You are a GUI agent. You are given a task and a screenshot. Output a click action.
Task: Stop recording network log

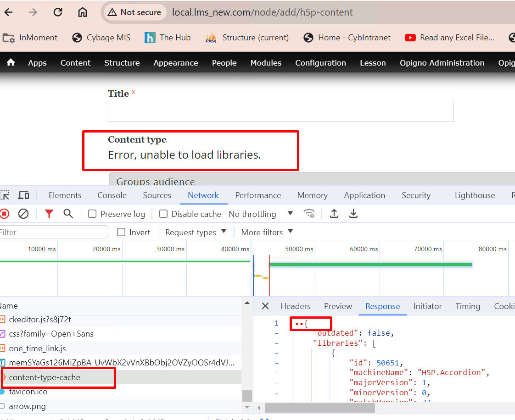5,214
